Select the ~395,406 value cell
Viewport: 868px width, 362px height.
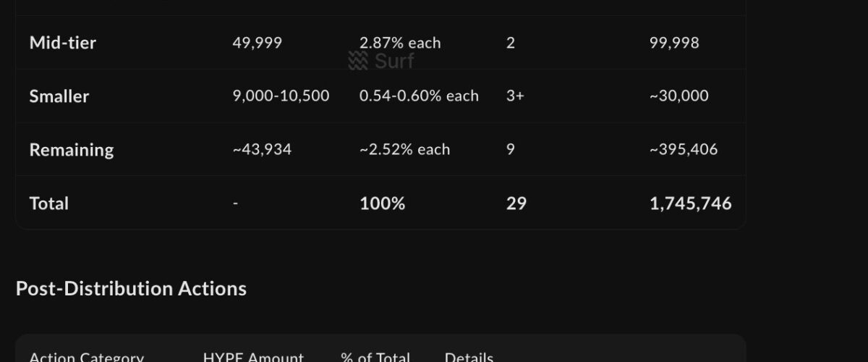click(x=684, y=150)
